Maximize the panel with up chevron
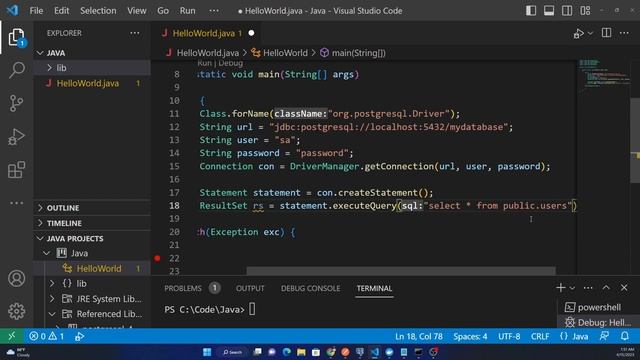640x360 pixels. [x=606, y=288]
